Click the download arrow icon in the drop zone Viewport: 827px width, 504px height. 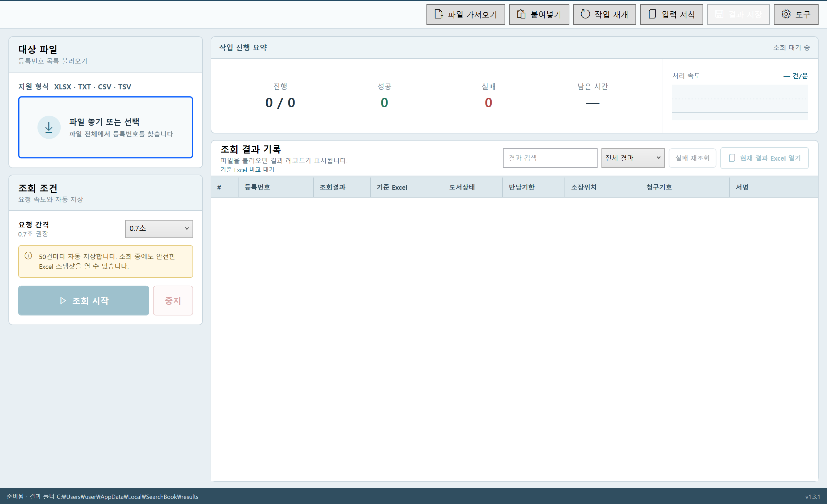[x=49, y=127]
